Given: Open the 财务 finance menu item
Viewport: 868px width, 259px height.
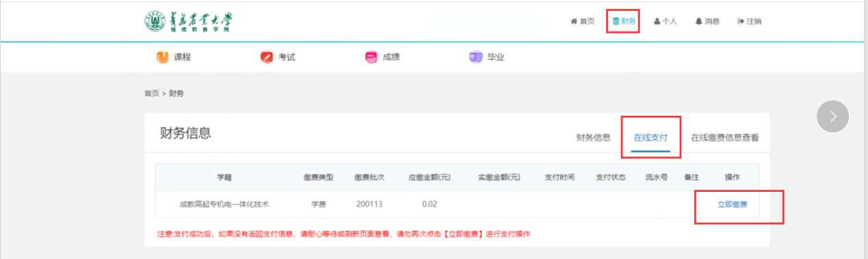Looking at the screenshot, I should [624, 21].
